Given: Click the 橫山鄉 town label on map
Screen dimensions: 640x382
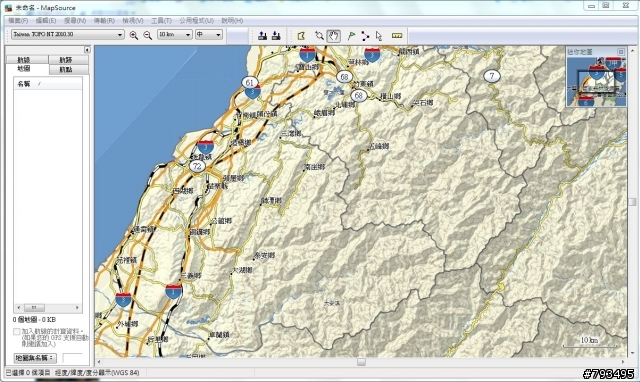Looking at the screenshot, I should pos(391,96).
